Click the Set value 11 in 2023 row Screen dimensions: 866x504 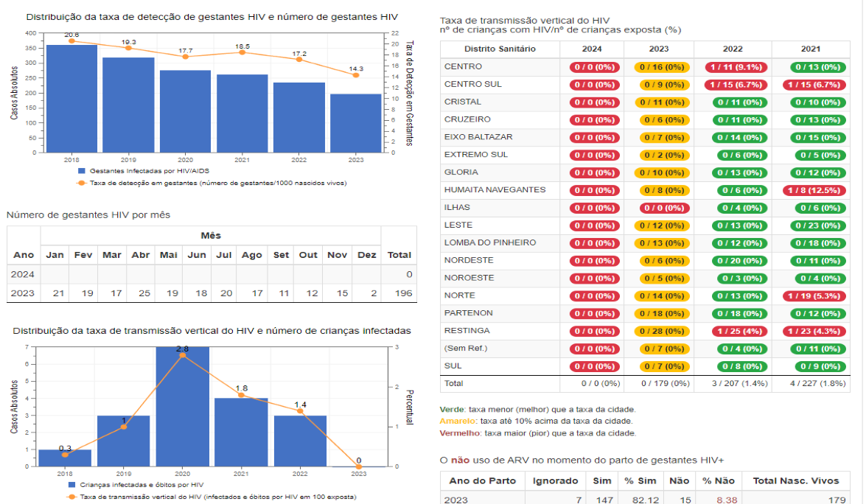pos(284,293)
